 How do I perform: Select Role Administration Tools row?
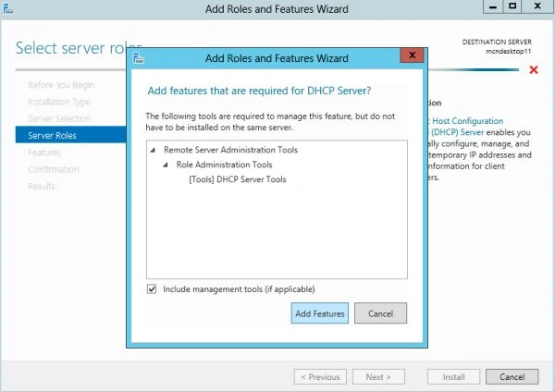tap(225, 165)
